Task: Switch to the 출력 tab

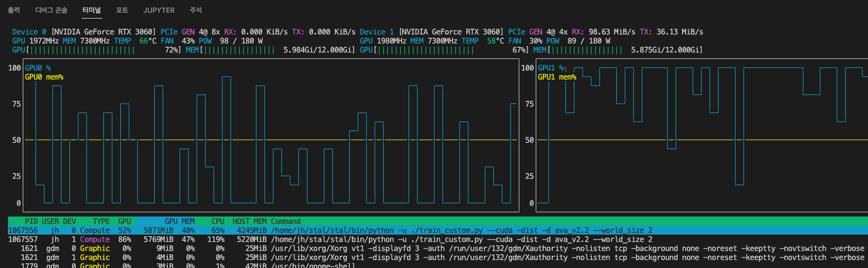Action: [14, 10]
